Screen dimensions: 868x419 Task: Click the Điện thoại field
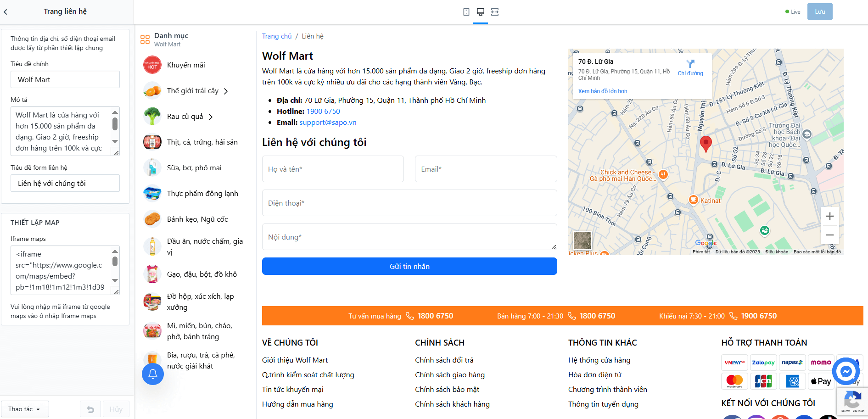click(409, 203)
